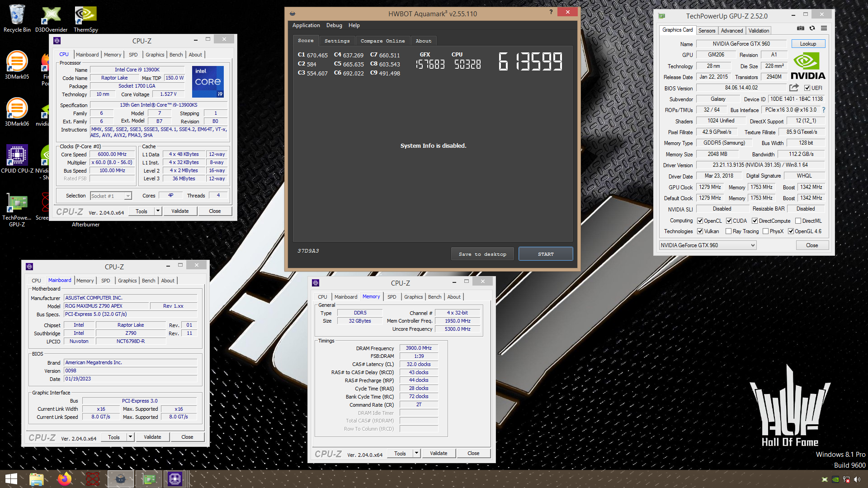Viewport: 868px width, 488px height.
Task: Open Firefox from the taskbar
Action: tap(64, 479)
